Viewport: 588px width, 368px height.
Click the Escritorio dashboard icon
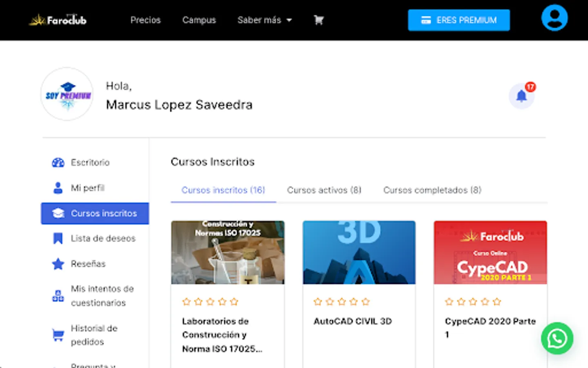tap(58, 162)
